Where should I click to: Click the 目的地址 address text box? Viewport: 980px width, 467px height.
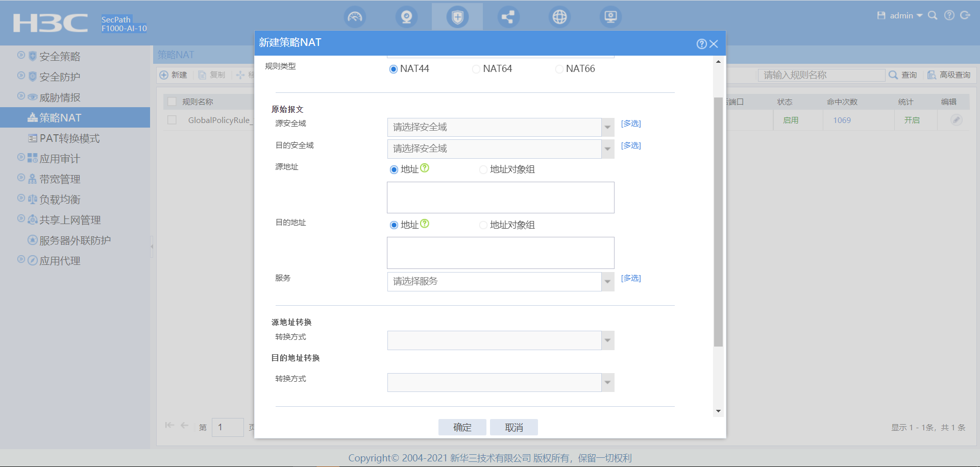(501, 253)
